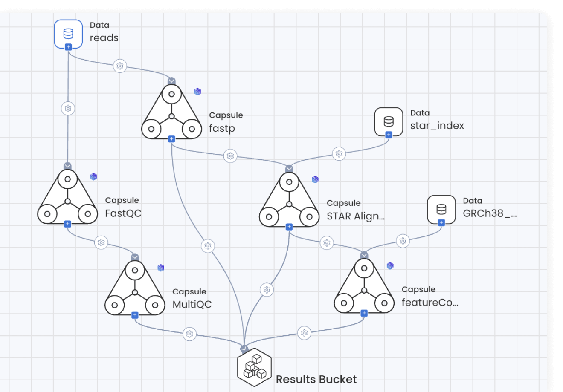Click the input chevron atop Results Bucket
563x392 pixels.
point(244,349)
